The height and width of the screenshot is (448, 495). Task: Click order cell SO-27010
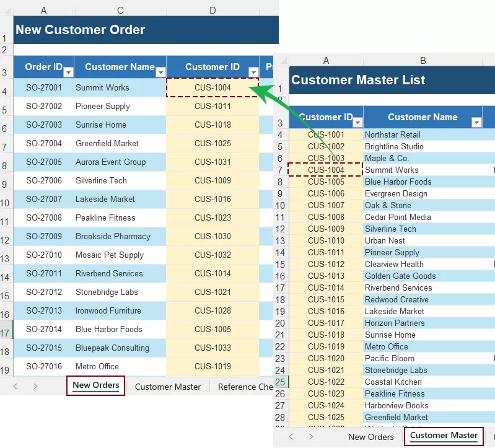coord(44,255)
